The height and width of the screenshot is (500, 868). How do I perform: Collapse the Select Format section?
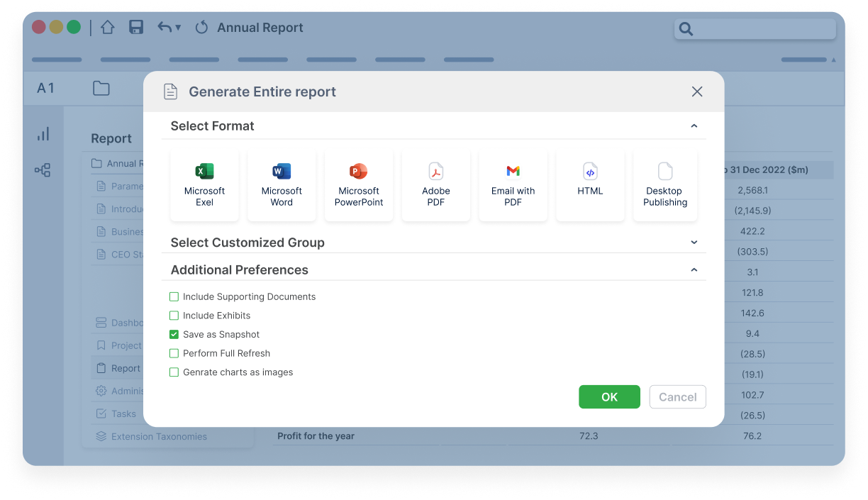694,126
